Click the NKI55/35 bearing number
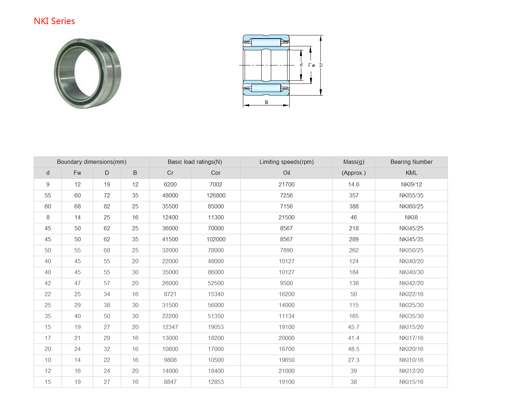This screenshot has width=507, height=420. click(411, 196)
